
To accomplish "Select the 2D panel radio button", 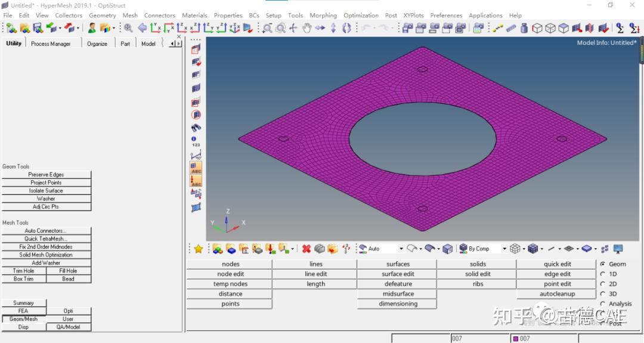I will 603,284.
